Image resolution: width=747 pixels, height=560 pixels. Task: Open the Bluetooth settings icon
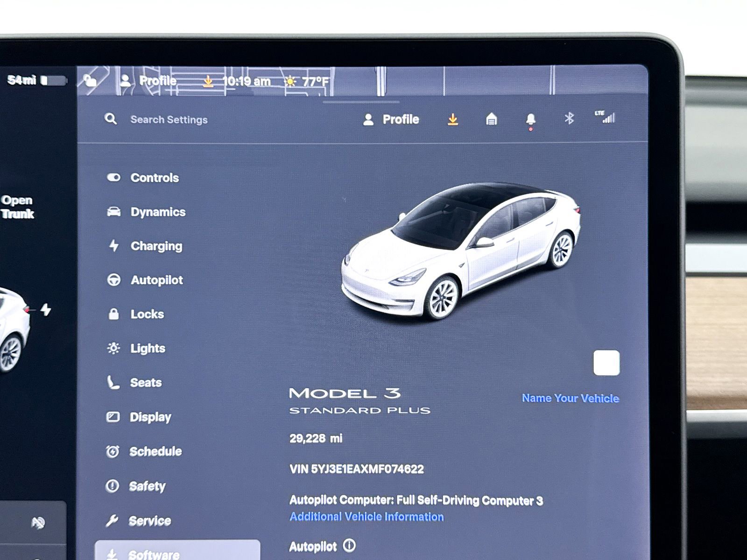[569, 119]
